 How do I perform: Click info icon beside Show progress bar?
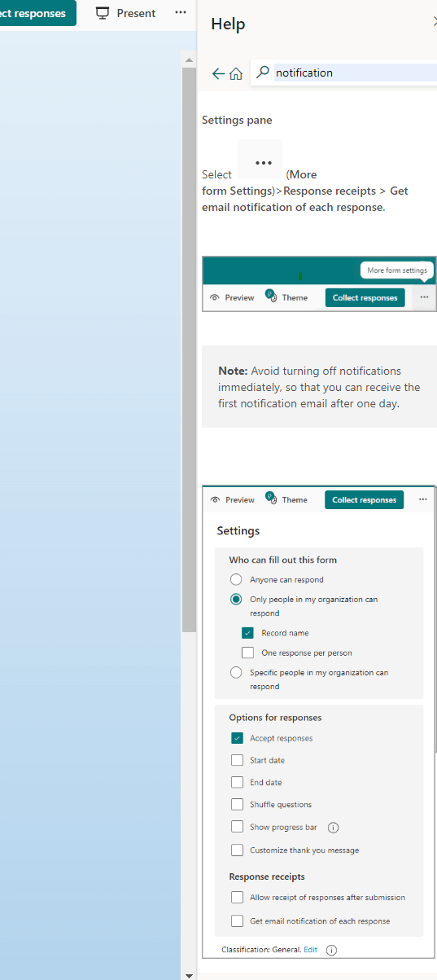click(333, 828)
